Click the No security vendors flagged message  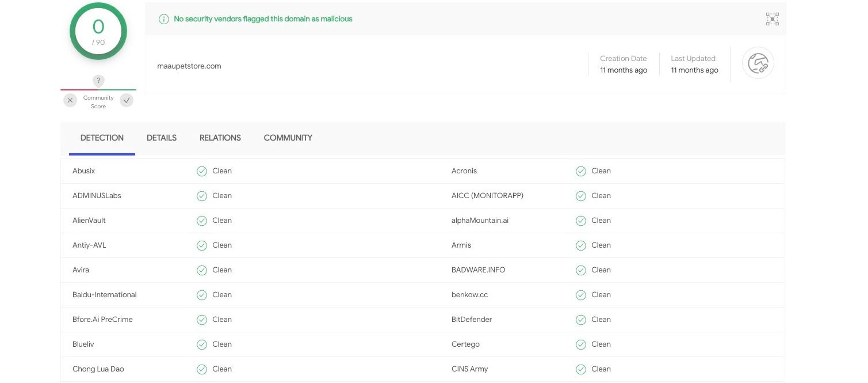coord(263,19)
